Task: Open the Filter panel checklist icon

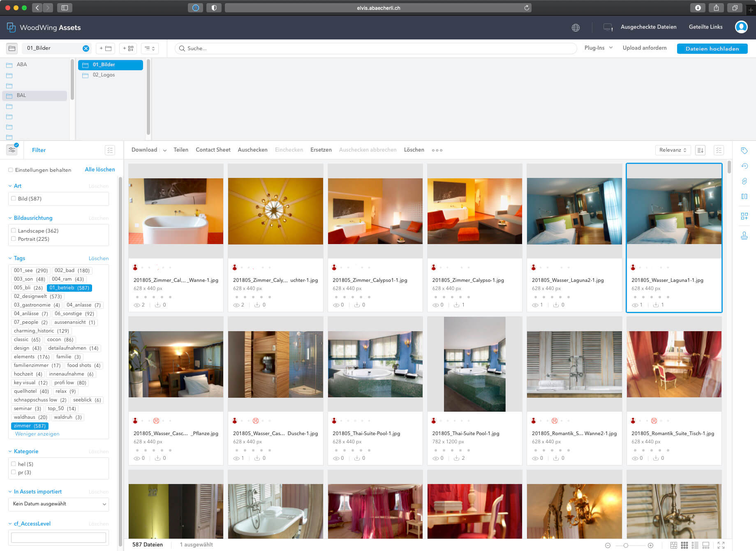Action: tap(110, 150)
